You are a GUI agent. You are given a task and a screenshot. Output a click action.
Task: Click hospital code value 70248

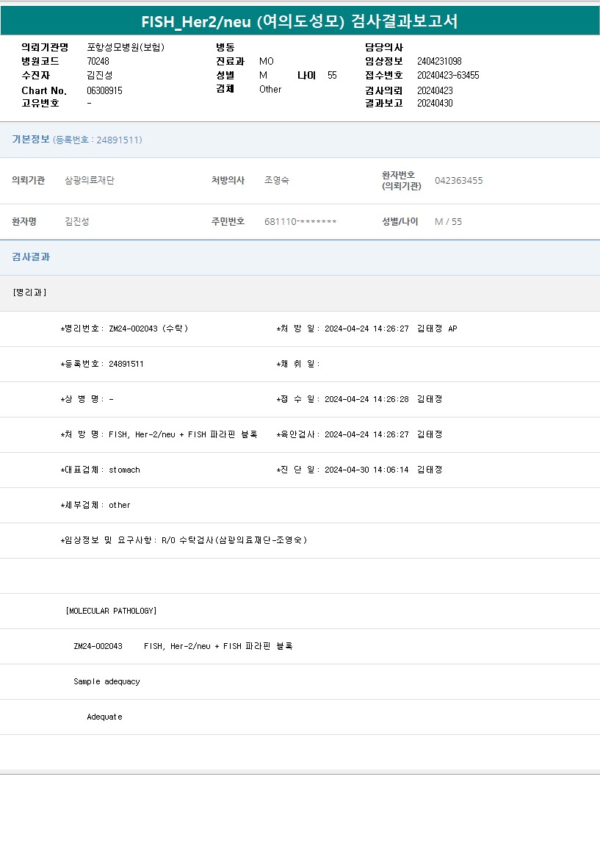pos(98,61)
